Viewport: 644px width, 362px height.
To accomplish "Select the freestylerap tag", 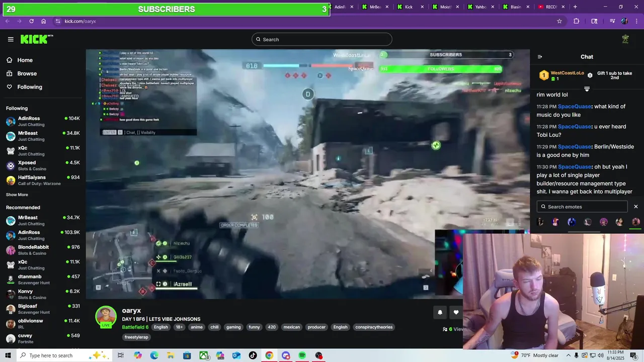I will tap(136, 337).
